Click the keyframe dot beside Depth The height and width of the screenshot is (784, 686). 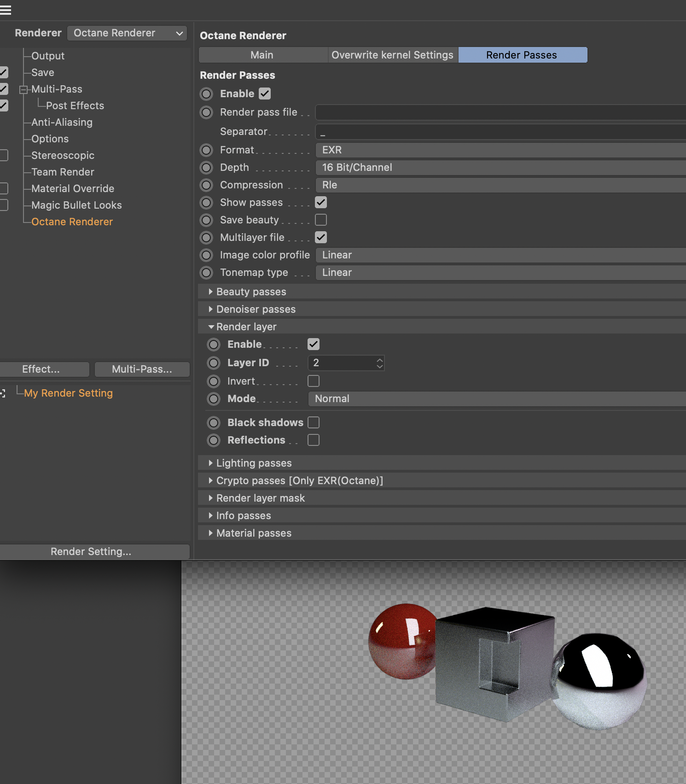tap(207, 168)
